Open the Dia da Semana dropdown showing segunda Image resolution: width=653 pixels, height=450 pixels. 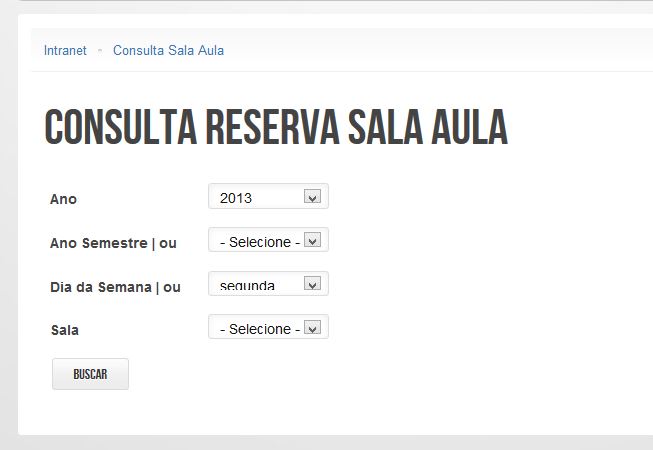tap(268, 283)
